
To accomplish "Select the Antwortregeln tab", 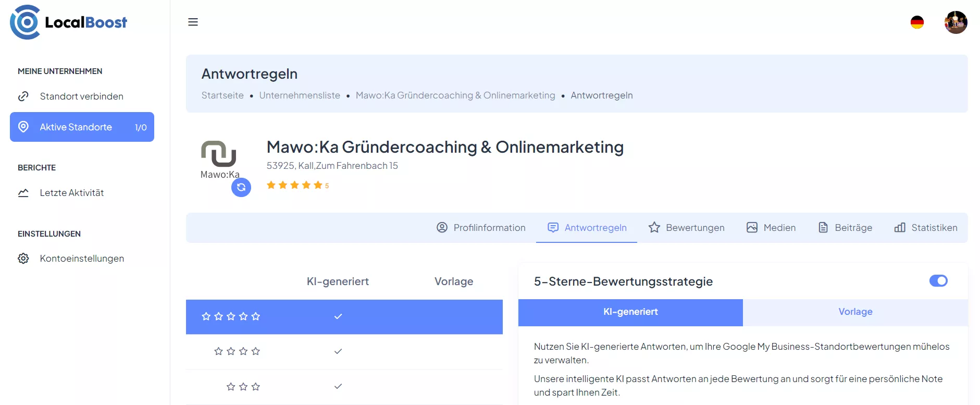I will [587, 228].
